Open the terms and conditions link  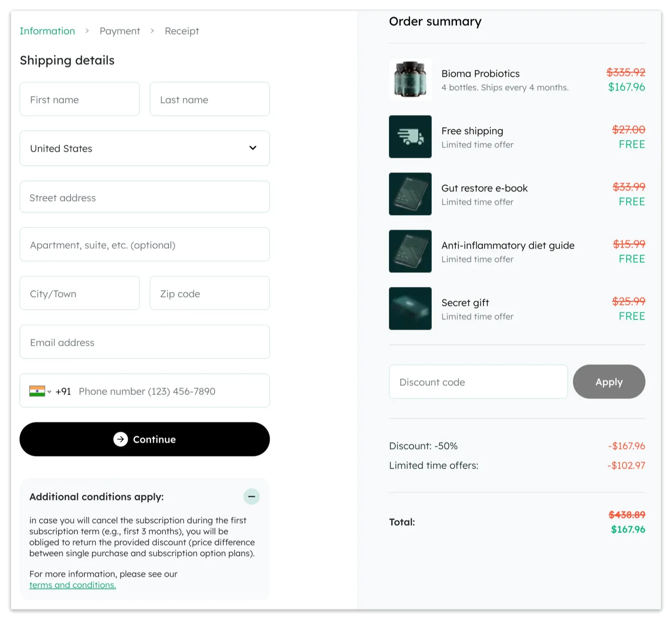(x=72, y=584)
